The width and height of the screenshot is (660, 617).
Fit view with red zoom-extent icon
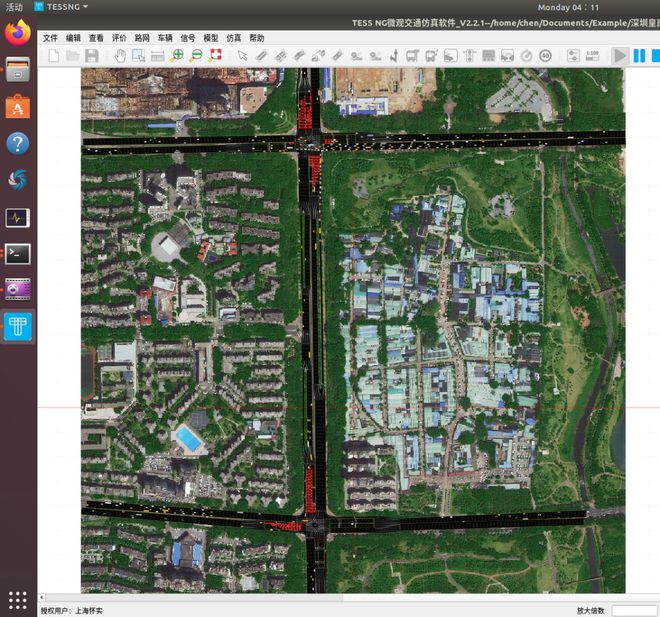coord(216,55)
